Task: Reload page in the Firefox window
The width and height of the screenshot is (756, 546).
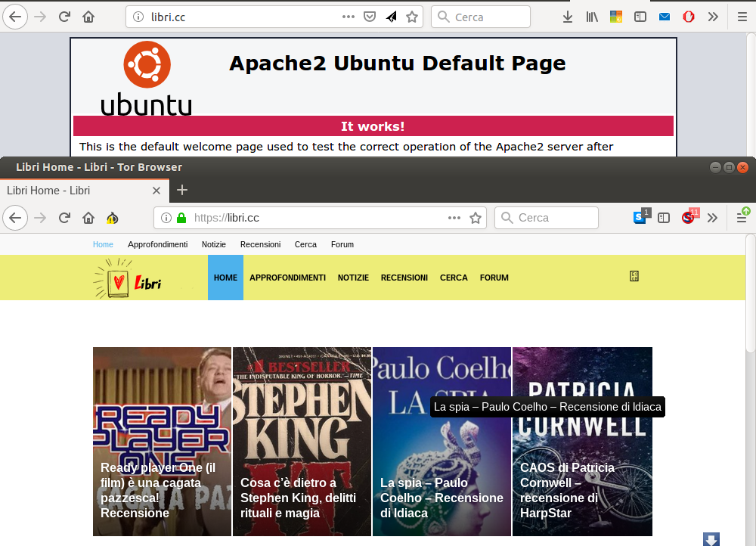Action: tap(64, 17)
